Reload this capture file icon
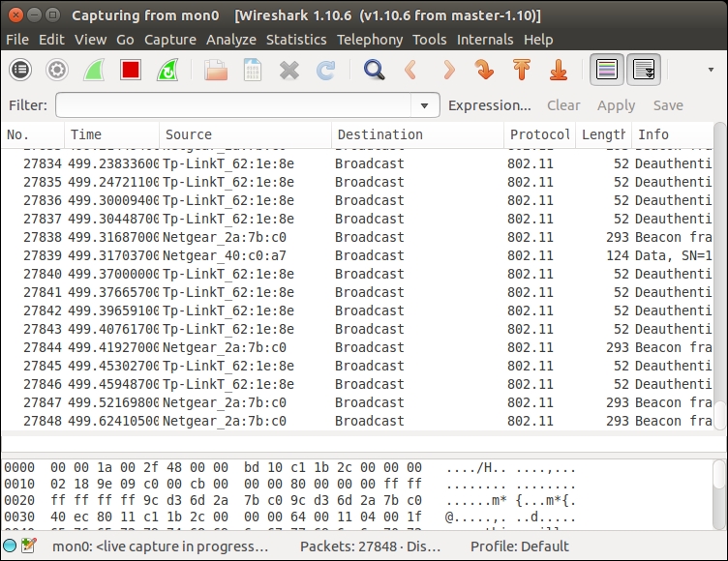The height and width of the screenshot is (561, 728). pyautogui.click(x=326, y=70)
